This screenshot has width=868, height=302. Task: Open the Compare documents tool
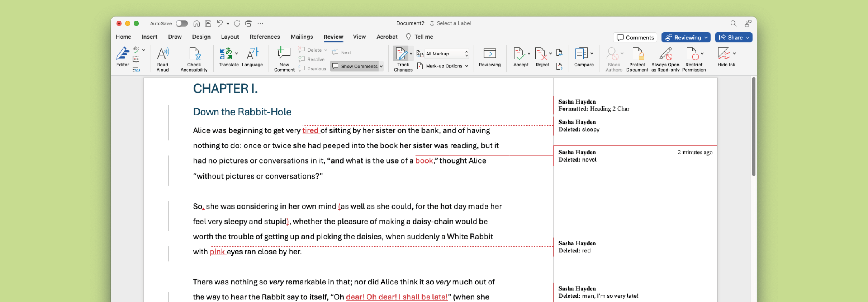(x=583, y=57)
